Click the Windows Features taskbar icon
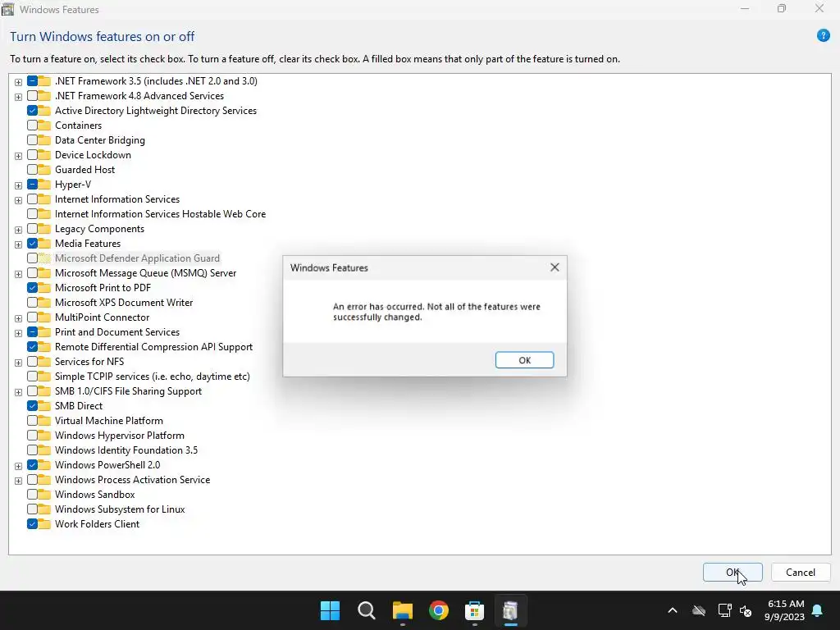Viewport: 840px width, 630px height. [x=510, y=610]
